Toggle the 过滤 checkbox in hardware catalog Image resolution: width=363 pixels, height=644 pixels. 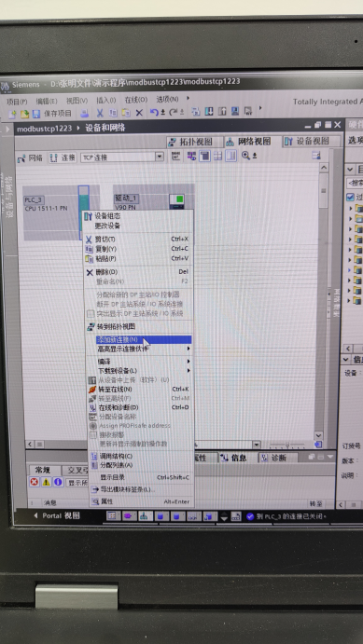coord(350,198)
